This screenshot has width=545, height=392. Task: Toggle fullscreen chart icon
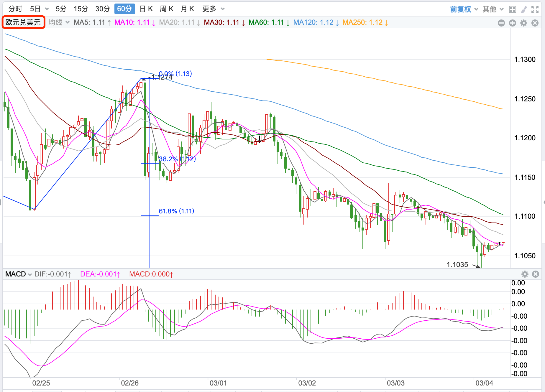click(x=535, y=9)
